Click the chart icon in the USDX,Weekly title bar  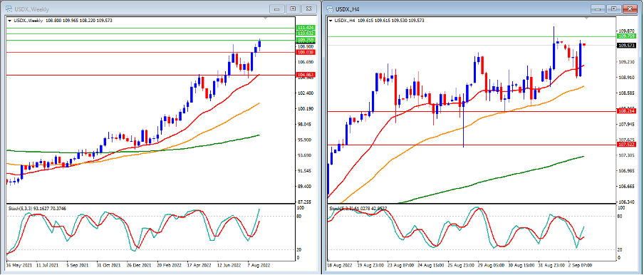click(9, 9)
